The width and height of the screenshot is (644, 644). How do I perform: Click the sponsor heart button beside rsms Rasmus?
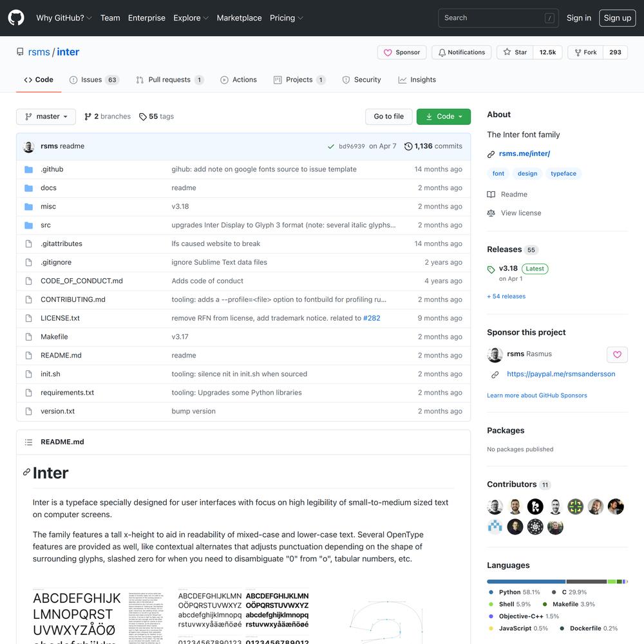tap(617, 354)
